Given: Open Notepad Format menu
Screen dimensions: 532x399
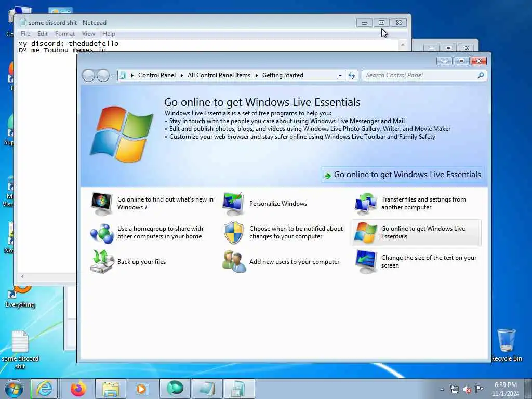Looking at the screenshot, I should point(64,34).
